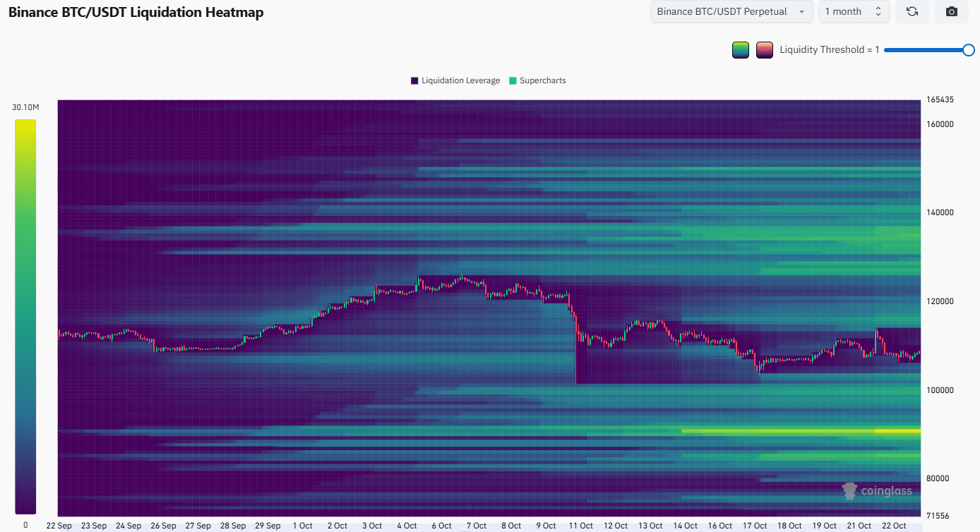The image size is (980, 532).
Task: Select the green-yellow heatmap color theme
Action: [740, 50]
